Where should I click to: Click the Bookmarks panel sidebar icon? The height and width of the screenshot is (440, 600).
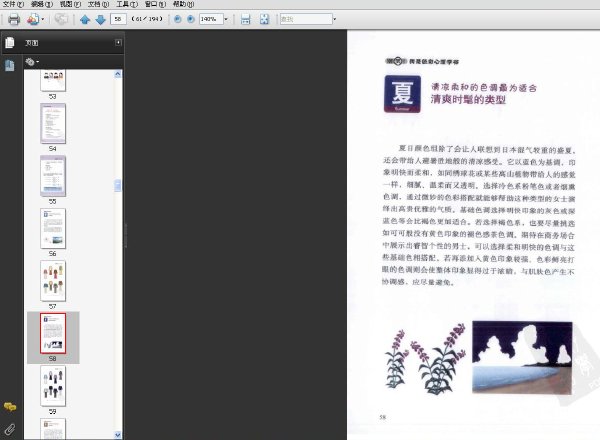coord(10,65)
